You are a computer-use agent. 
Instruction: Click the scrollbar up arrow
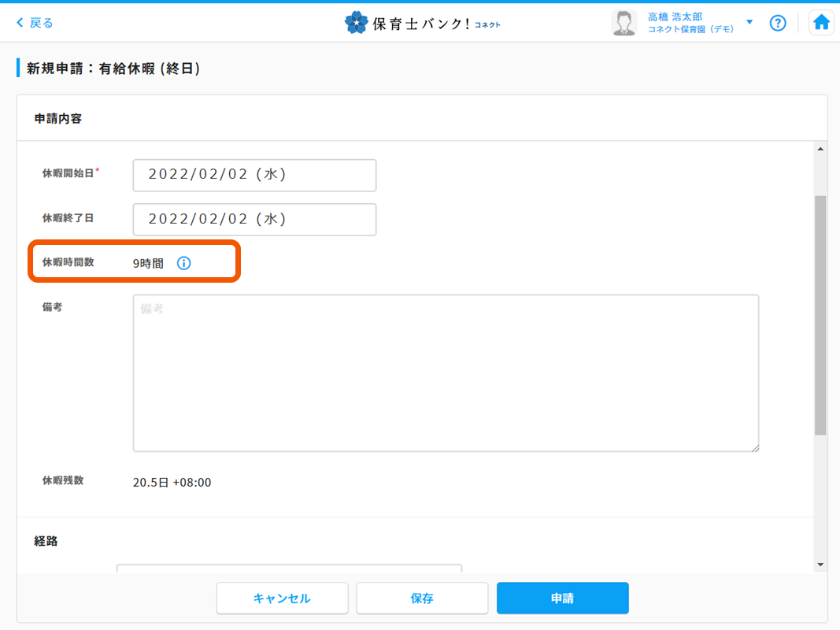tap(820, 150)
